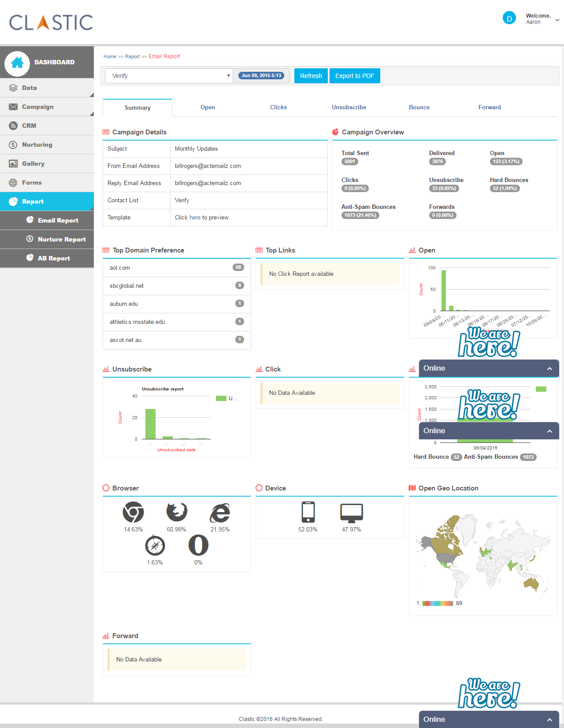
Task: Click the CRM feed icon
Action: click(13, 126)
